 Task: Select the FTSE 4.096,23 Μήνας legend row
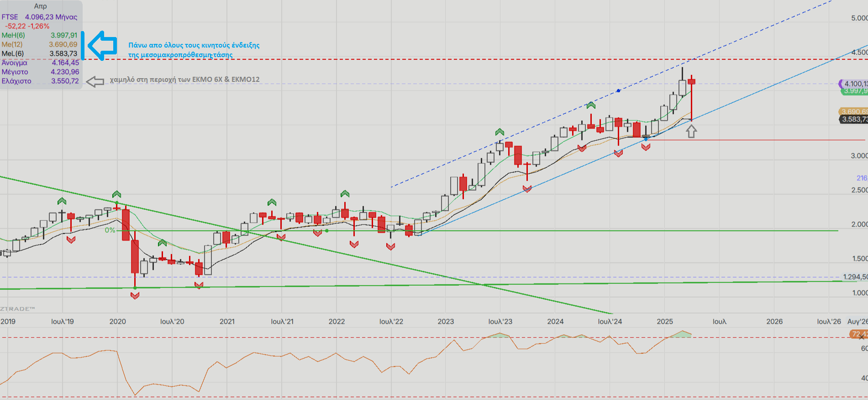(x=40, y=17)
